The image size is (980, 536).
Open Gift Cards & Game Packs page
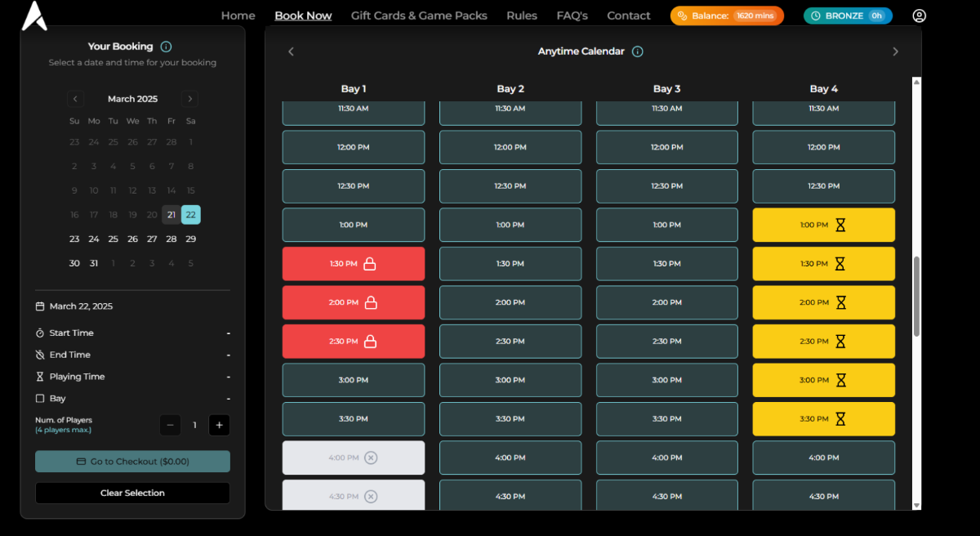419,16
